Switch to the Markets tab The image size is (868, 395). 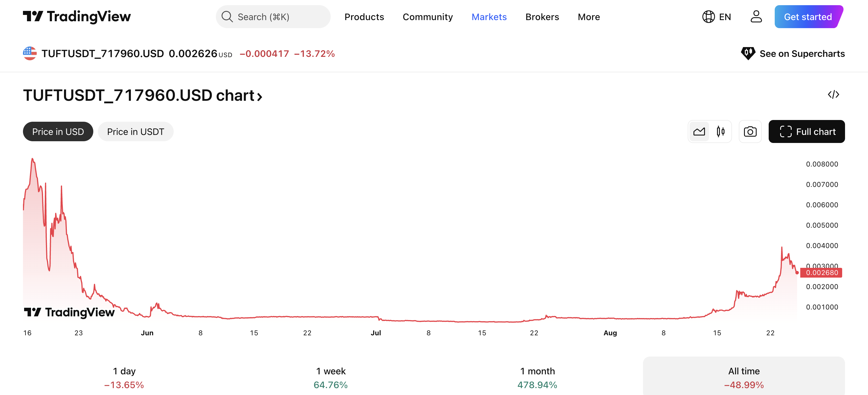point(489,17)
